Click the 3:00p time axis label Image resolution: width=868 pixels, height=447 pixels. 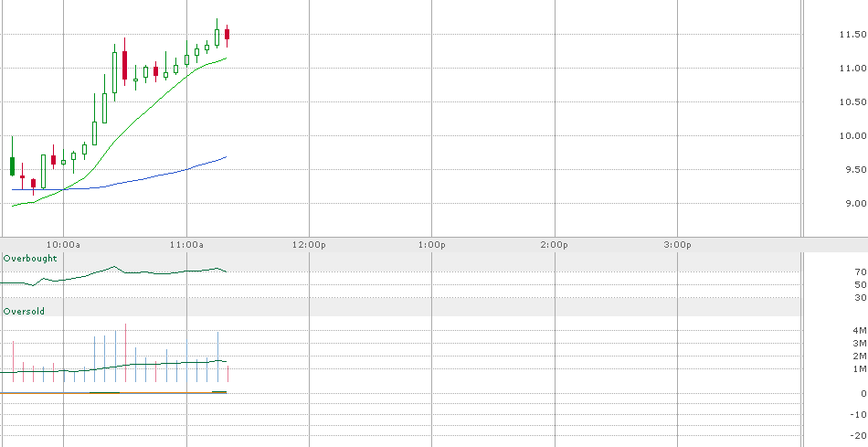point(678,245)
